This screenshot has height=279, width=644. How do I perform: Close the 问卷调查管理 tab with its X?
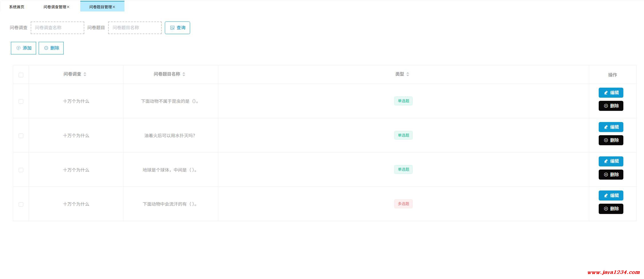tap(68, 7)
